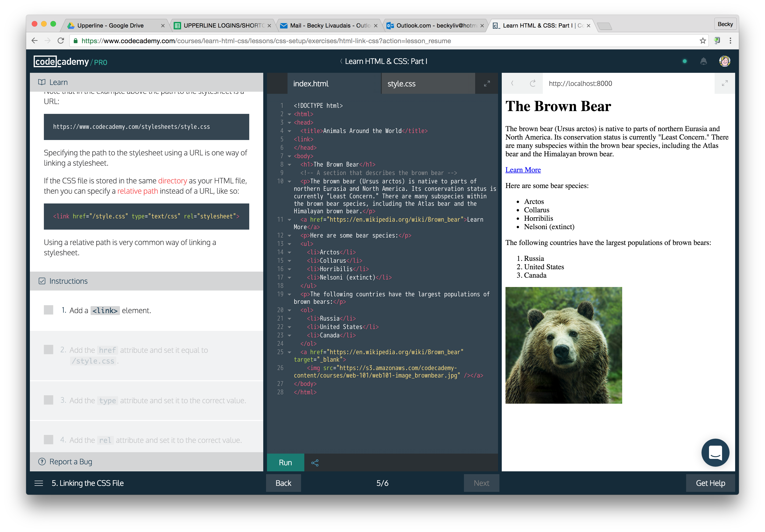Reload the localhost preview pane
Image resolution: width=765 pixels, height=532 pixels.
[532, 83]
